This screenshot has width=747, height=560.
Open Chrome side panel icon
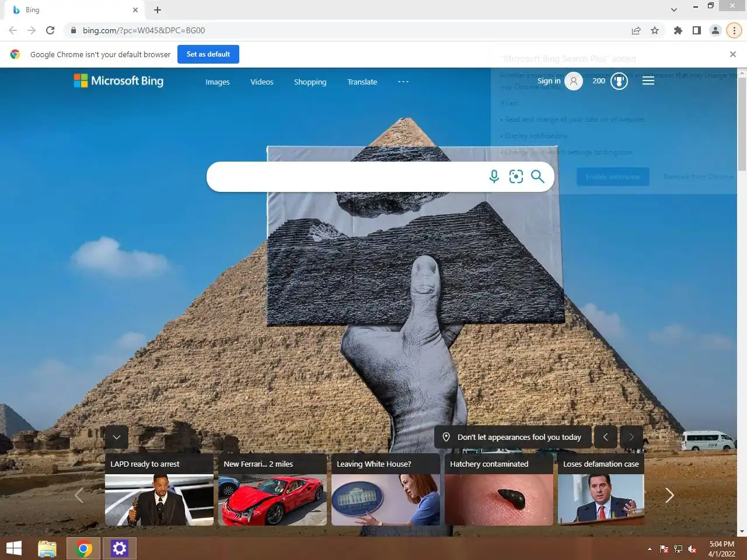coord(696,30)
